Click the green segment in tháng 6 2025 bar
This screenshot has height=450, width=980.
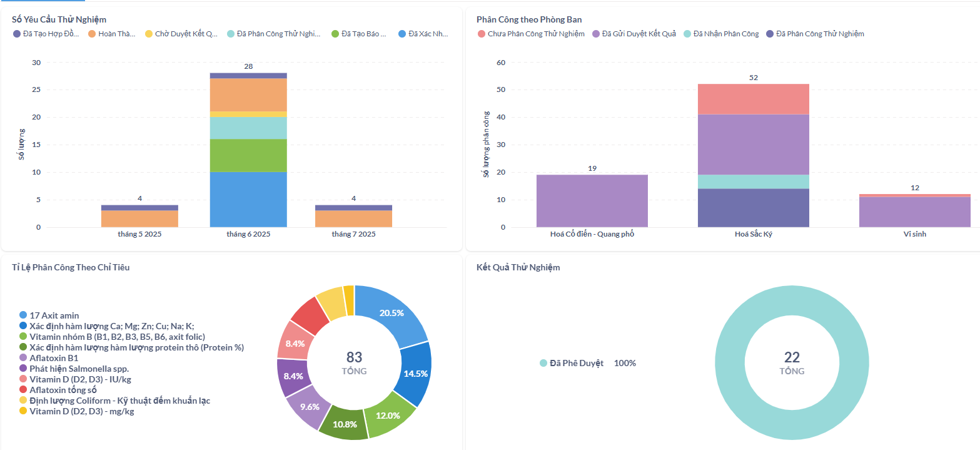tap(248, 155)
